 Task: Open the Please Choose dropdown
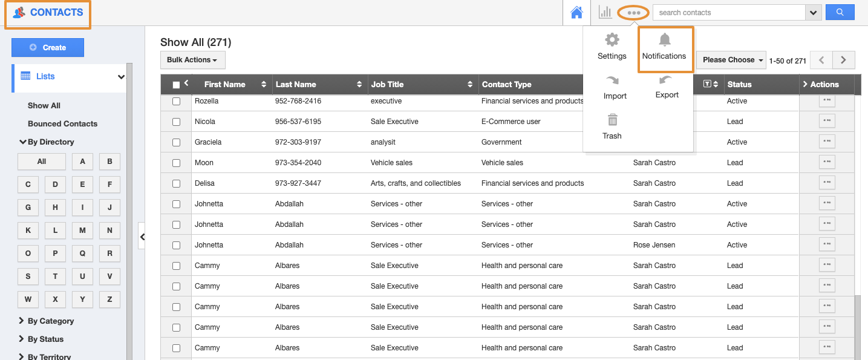[731, 60]
